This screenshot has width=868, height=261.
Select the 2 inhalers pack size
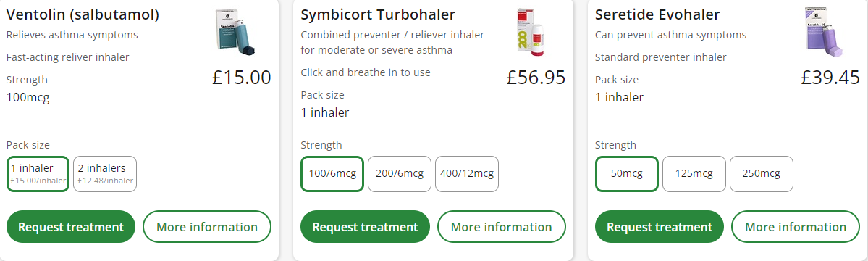[x=105, y=174]
